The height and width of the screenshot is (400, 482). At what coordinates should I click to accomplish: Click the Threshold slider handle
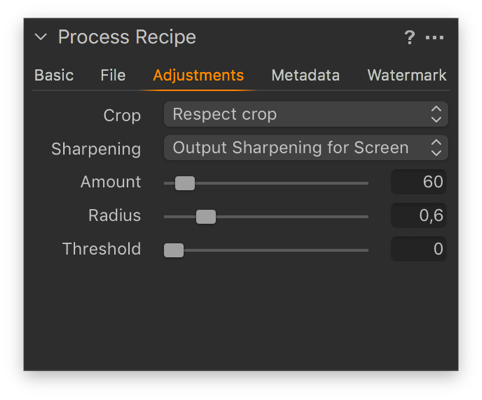coord(174,250)
